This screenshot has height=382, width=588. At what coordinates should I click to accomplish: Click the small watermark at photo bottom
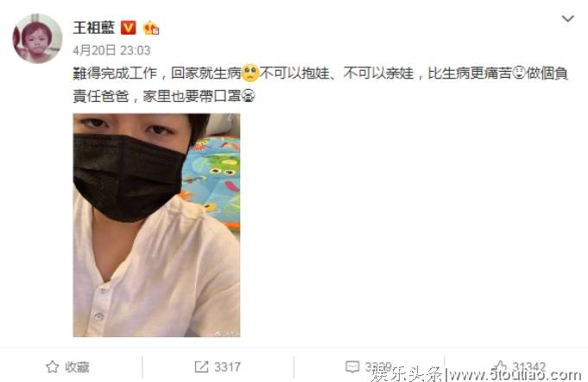225,334
